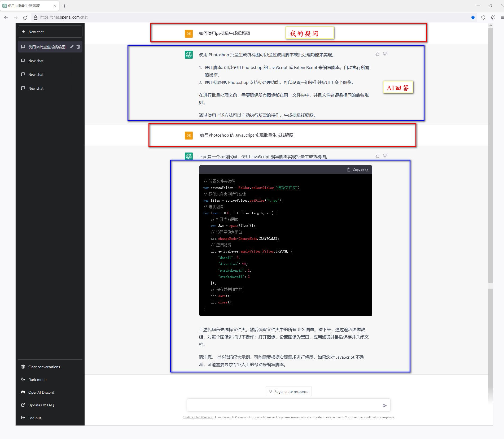Viewport: 504px width, 439px height.
Task: Toggle Dark mode
Action: (x=50, y=380)
